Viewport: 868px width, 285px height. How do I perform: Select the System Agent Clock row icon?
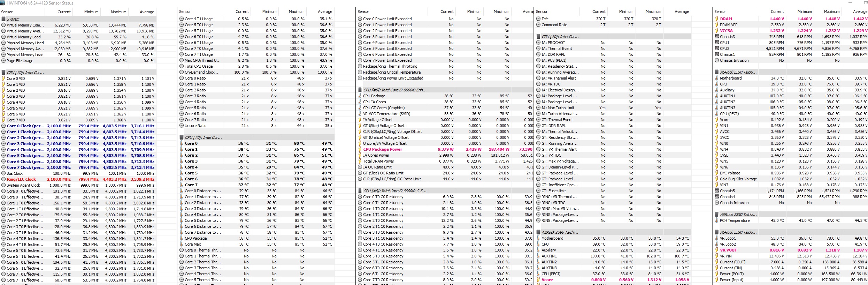point(3,185)
